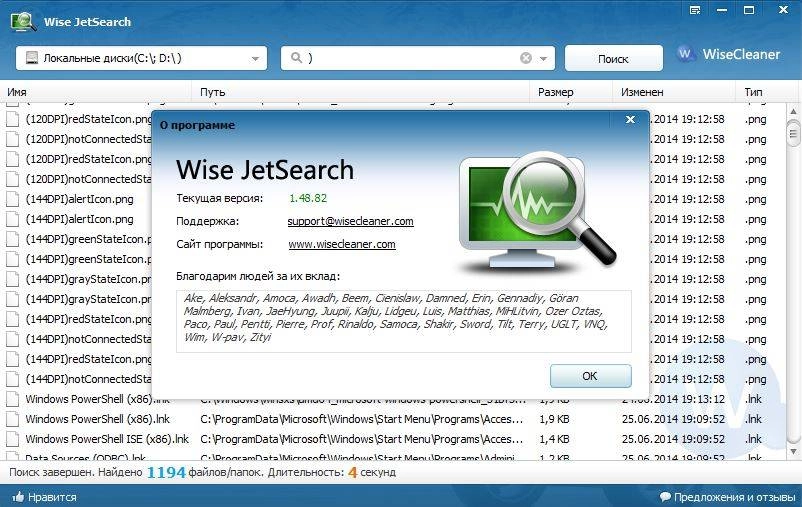Click the 1194 found files count
The width and height of the screenshot is (802, 507).
[x=166, y=472]
